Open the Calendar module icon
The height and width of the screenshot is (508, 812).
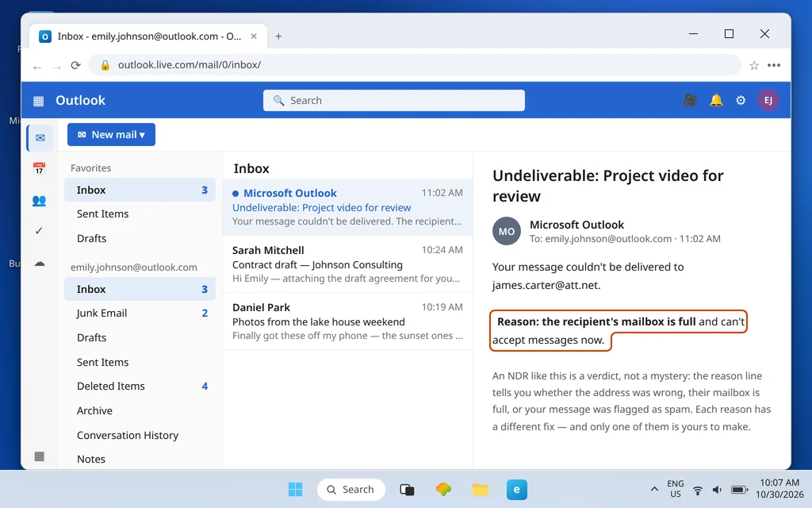[39, 168]
